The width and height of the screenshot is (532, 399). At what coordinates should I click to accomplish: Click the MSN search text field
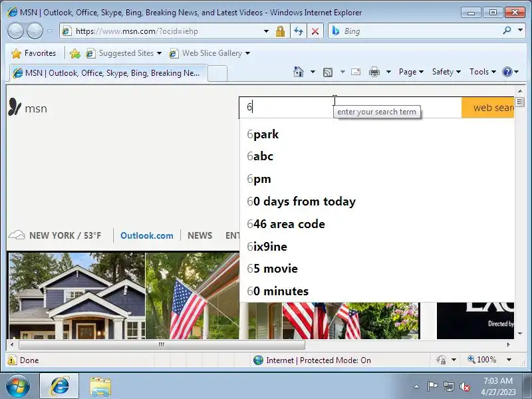(350, 108)
